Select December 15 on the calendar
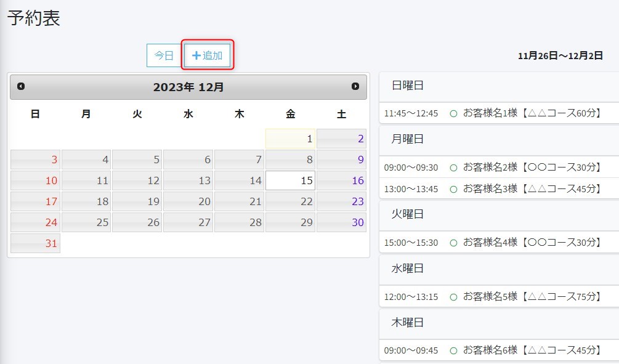Viewport: 619px width, 364px height. coord(290,181)
